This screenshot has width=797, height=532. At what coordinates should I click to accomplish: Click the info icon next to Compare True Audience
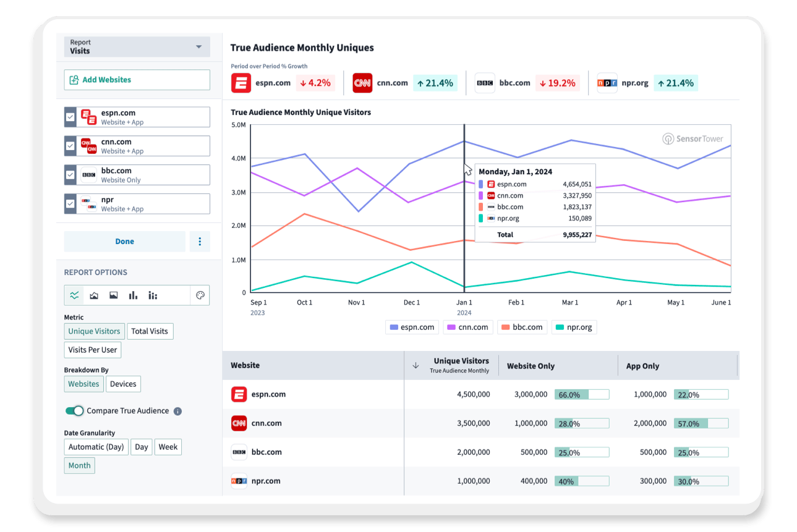coord(177,410)
